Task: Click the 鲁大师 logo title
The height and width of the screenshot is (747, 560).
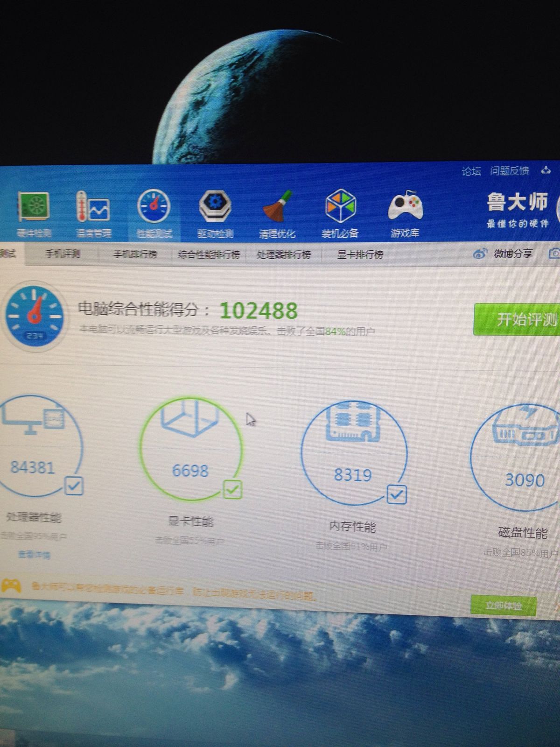Action: coord(518,202)
